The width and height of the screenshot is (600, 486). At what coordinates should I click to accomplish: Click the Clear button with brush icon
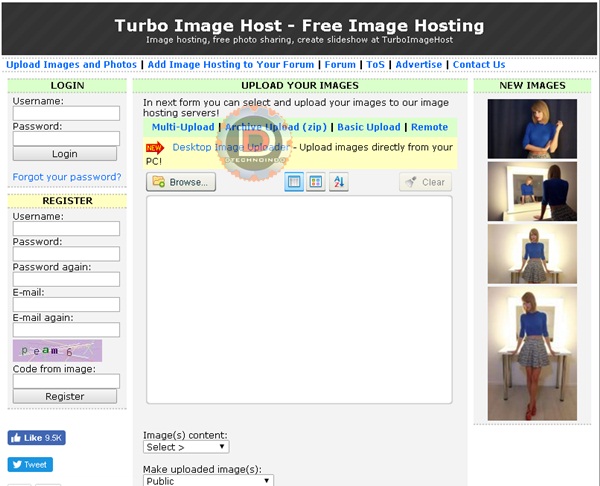[x=426, y=182]
